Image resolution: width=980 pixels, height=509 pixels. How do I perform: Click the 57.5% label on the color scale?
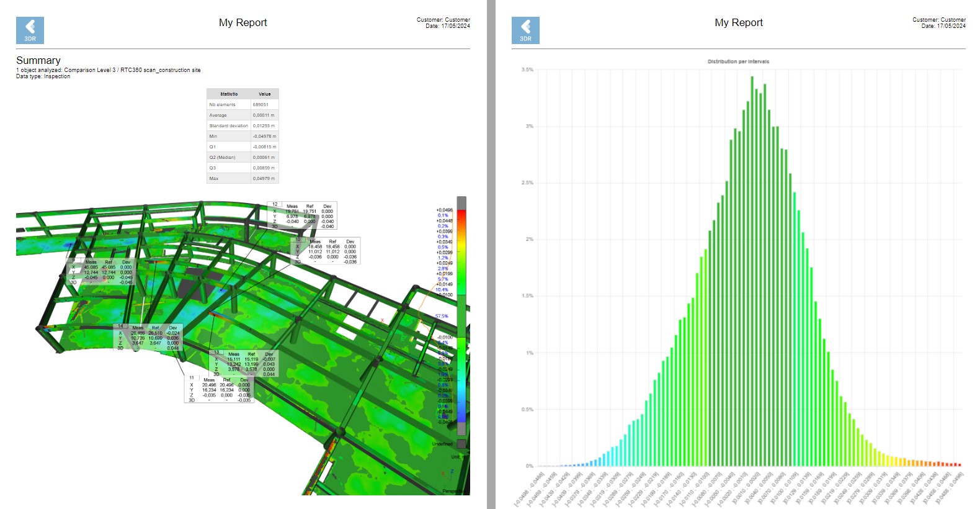pyautogui.click(x=442, y=316)
